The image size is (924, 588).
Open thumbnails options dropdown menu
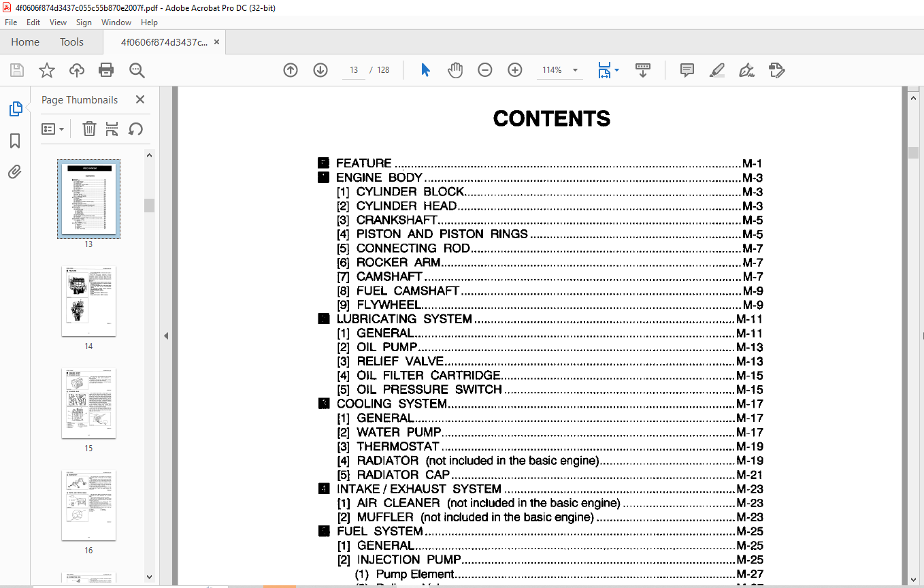tap(53, 129)
